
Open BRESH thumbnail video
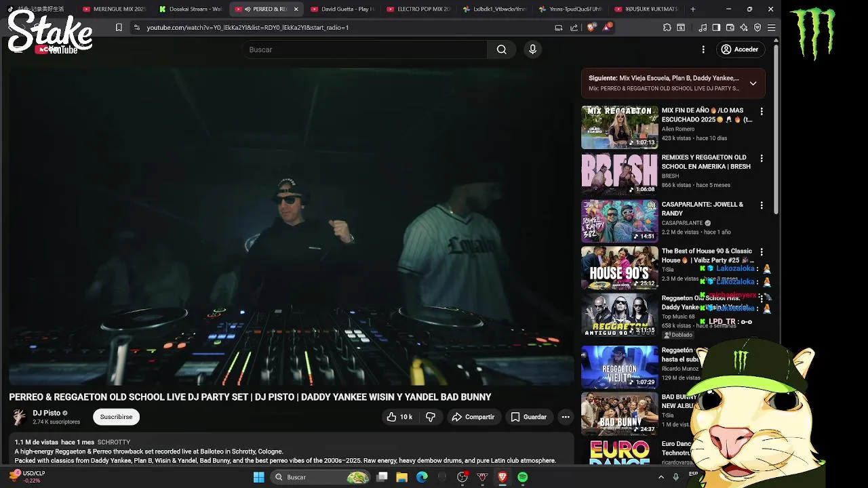click(x=620, y=174)
